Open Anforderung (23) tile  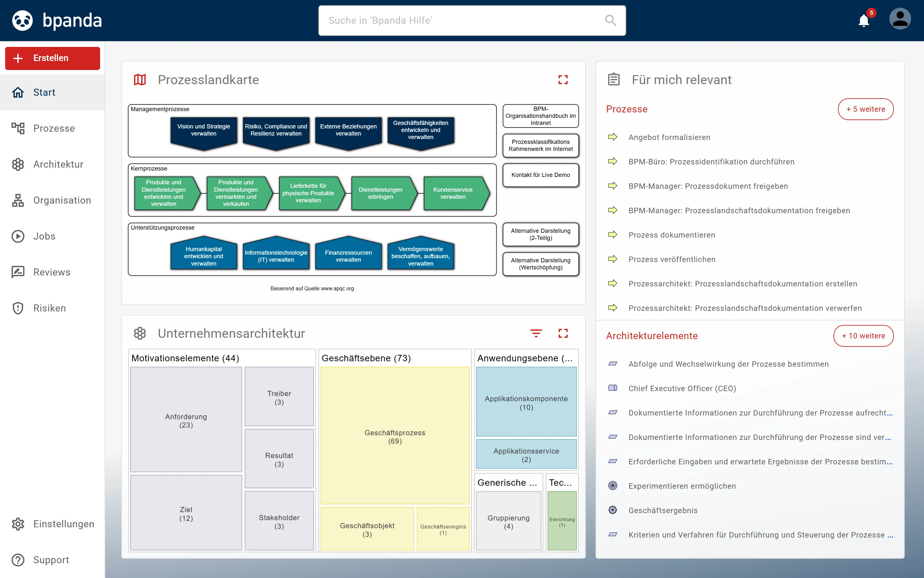click(x=186, y=420)
